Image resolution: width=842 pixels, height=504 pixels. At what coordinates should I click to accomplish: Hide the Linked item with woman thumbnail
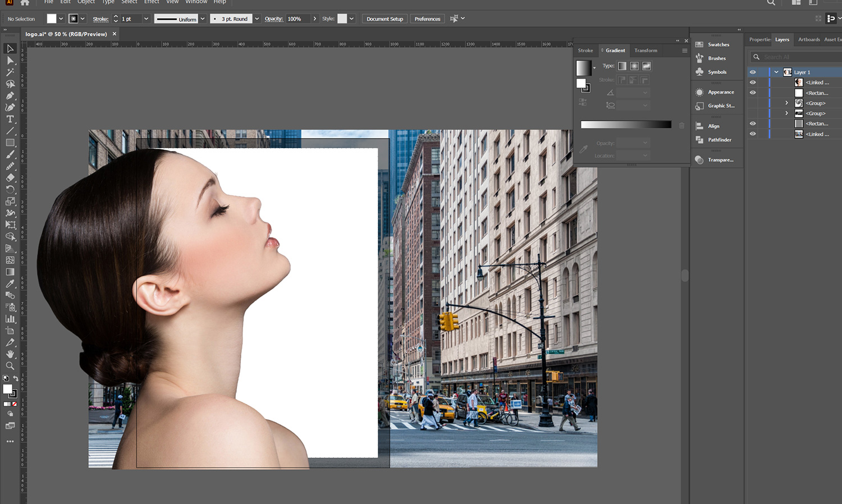pyautogui.click(x=753, y=83)
